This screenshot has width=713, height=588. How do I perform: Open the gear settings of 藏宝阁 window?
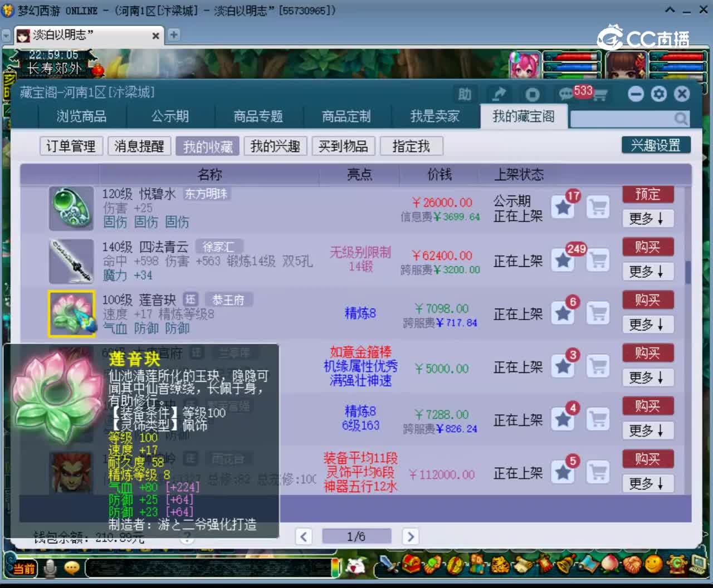point(658,94)
